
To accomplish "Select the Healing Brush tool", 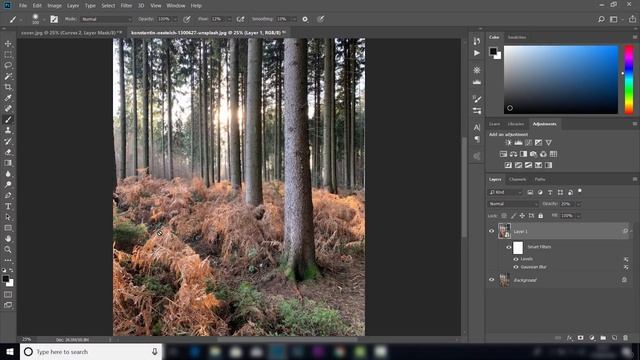I will click(8, 109).
